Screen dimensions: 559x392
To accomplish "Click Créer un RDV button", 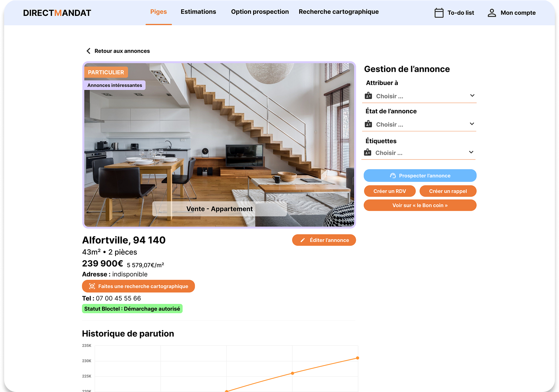I will click(x=390, y=191).
